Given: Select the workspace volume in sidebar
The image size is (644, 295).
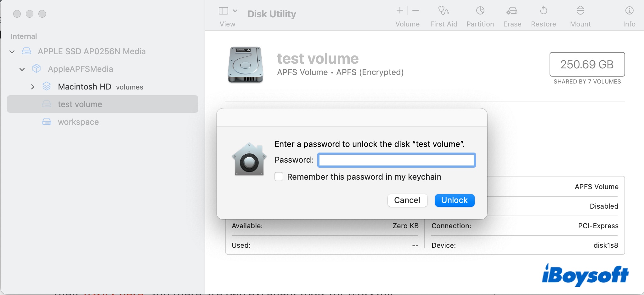Looking at the screenshot, I should (78, 122).
